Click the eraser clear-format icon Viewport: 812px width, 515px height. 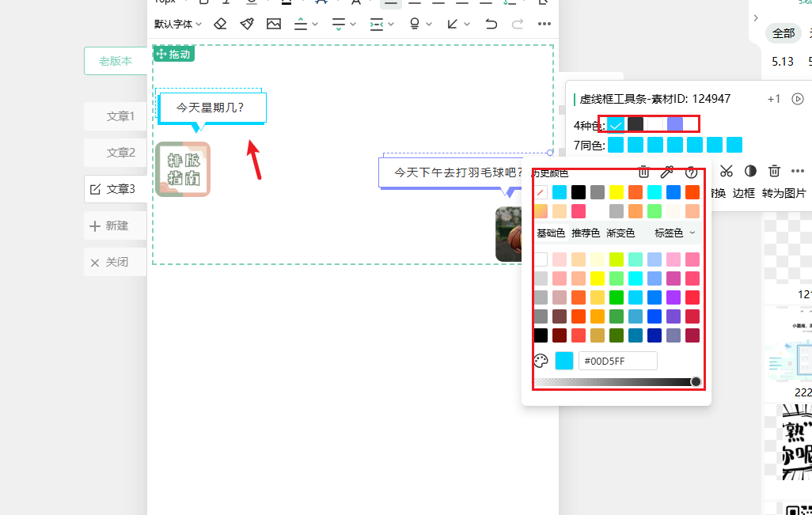click(x=221, y=25)
